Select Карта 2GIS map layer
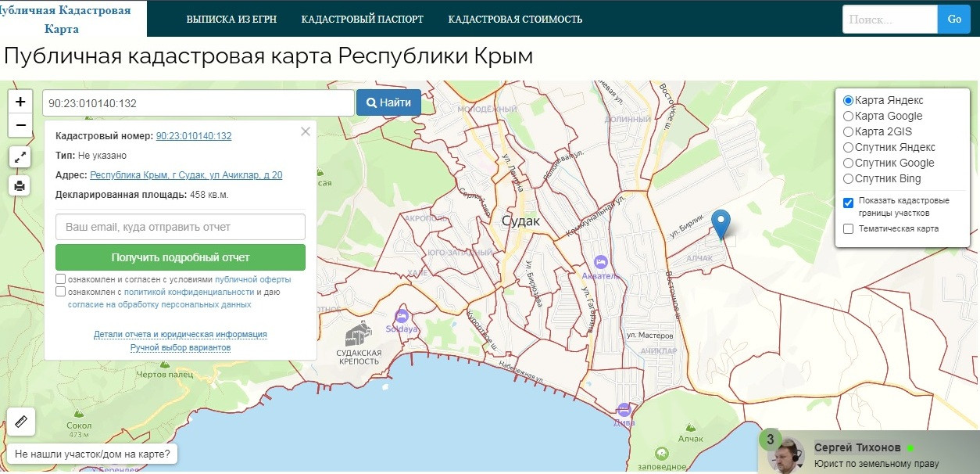The width and height of the screenshot is (980, 474). coord(848,131)
